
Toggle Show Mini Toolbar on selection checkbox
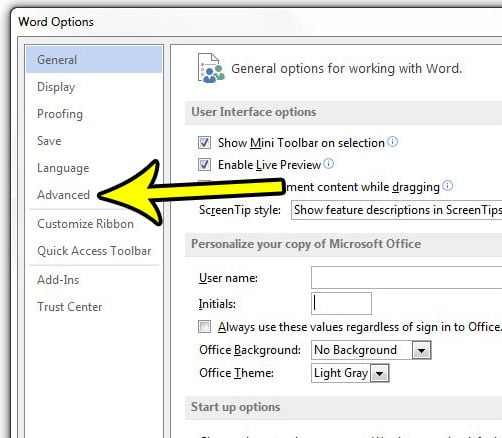[204, 143]
